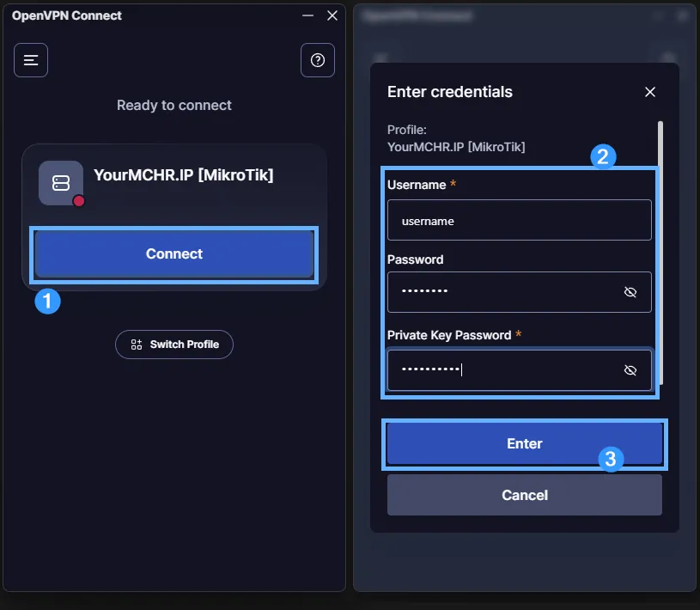Toggle Private Key Password visibility eye icon
Image resolution: width=700 pixels, height=610 pixels.
(x=630, y=370)
